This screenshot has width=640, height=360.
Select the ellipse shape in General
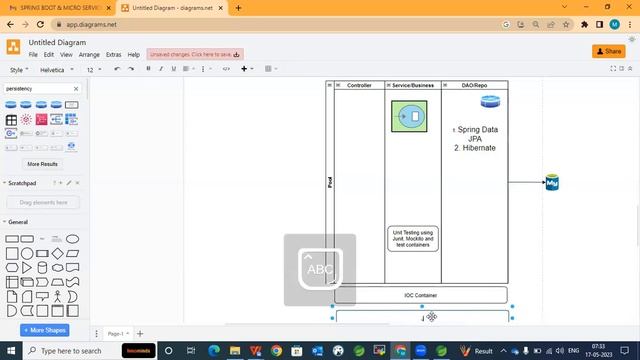[x=72, y=239]
